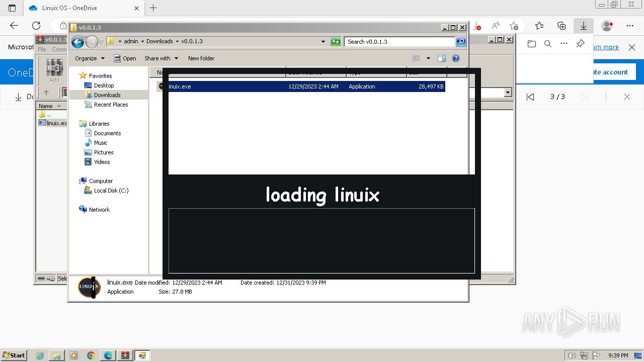The image size is (644, 362).
Task: Follow the Learn more link
Action: [x=606, y=47]
